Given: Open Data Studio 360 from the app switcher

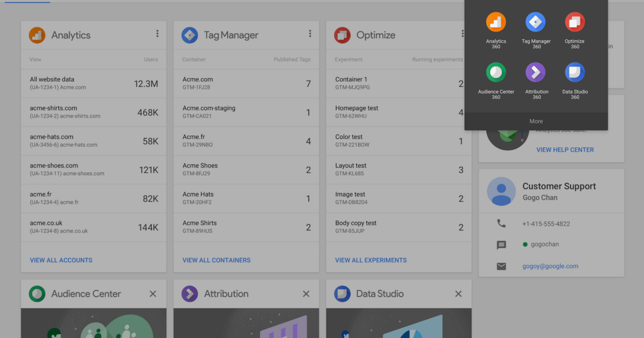Looking at the screenshot, I should (x=575, y=81).
